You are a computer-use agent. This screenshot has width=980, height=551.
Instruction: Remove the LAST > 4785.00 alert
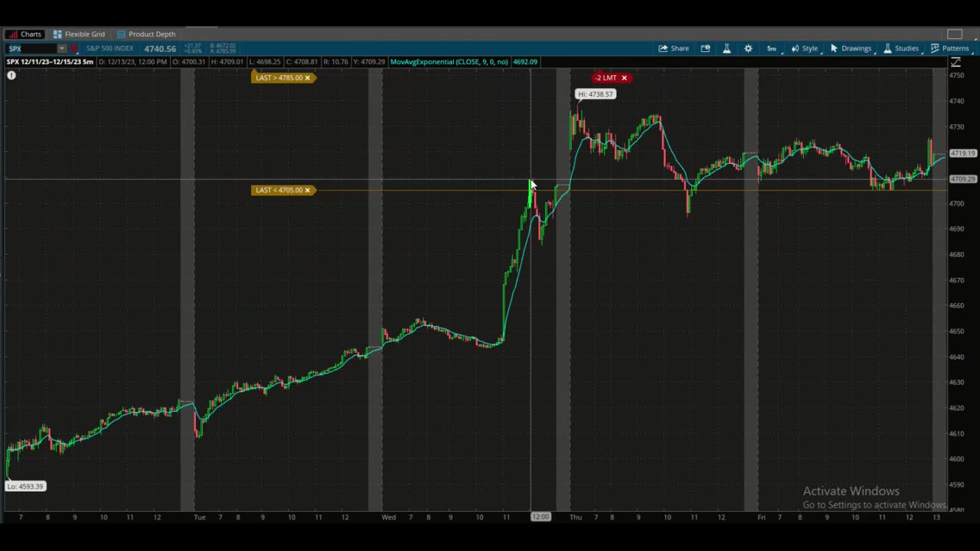(x=308, y=77)
